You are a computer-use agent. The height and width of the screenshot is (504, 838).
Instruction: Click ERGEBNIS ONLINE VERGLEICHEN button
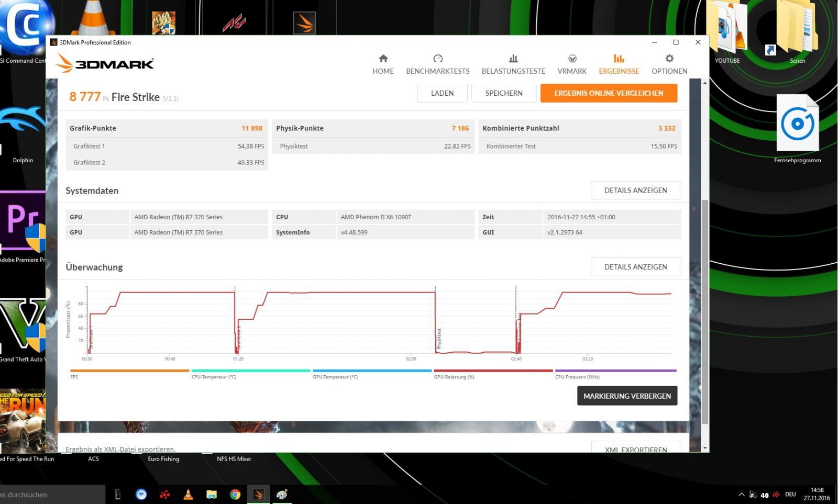point(609,93)
